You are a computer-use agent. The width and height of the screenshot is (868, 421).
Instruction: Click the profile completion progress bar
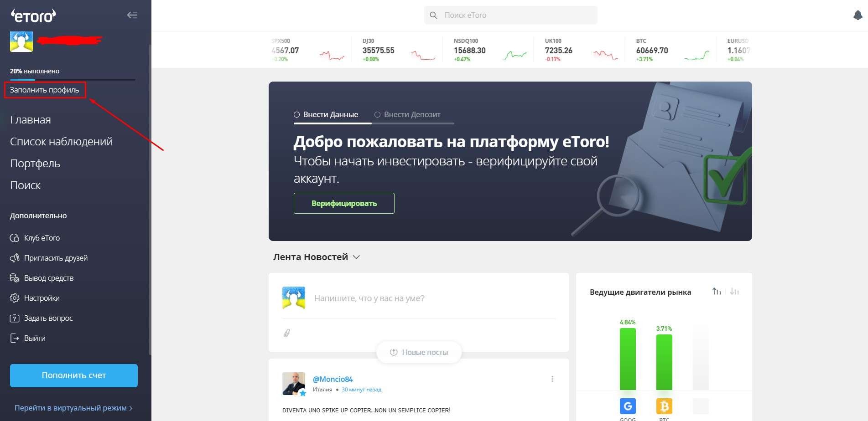73,80
